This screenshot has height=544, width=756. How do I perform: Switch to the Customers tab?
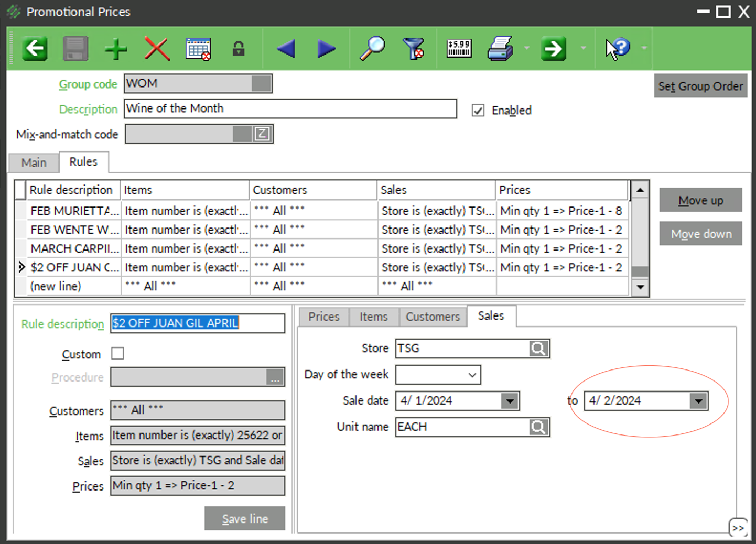click(x=433, y=317)
